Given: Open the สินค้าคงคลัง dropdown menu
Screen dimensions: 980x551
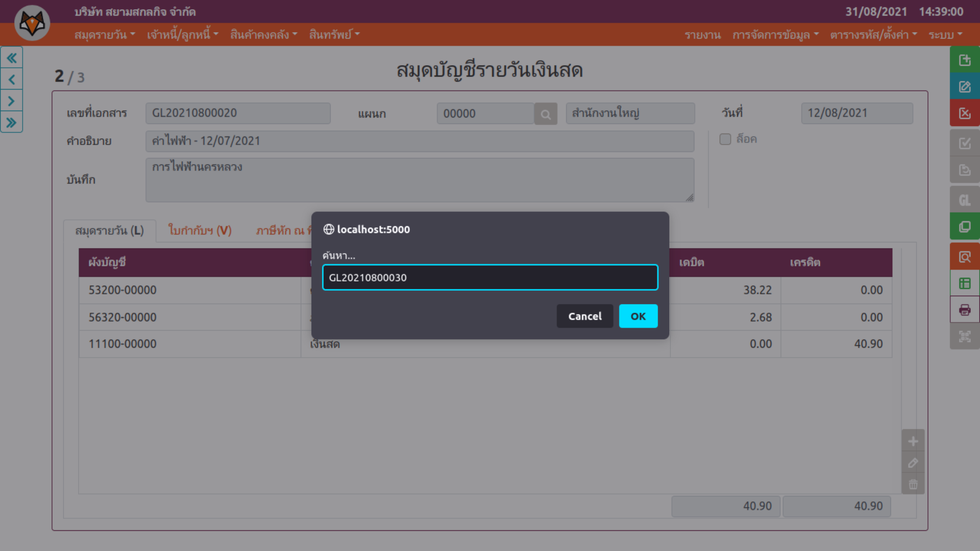Looking at the screenshot, I should pyautogui.click(x=264, y=34).
